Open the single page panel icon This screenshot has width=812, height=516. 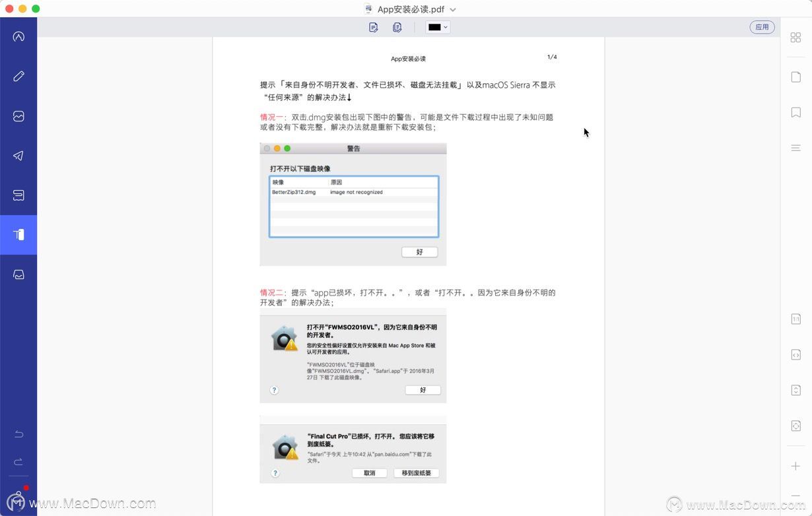[795, 77]
